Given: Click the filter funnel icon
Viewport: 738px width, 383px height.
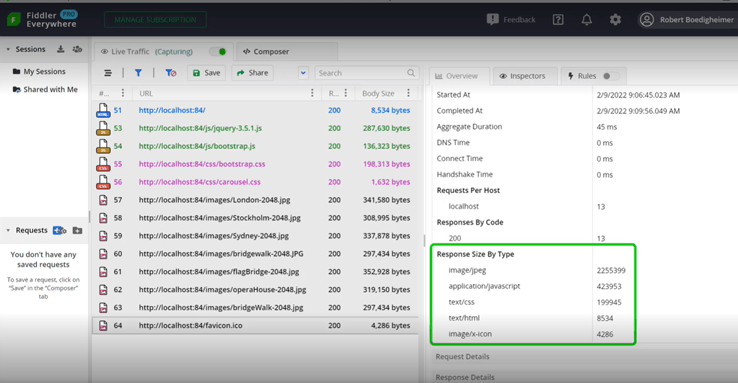Looking at the screenshot, I should click(x=138, y=73).
